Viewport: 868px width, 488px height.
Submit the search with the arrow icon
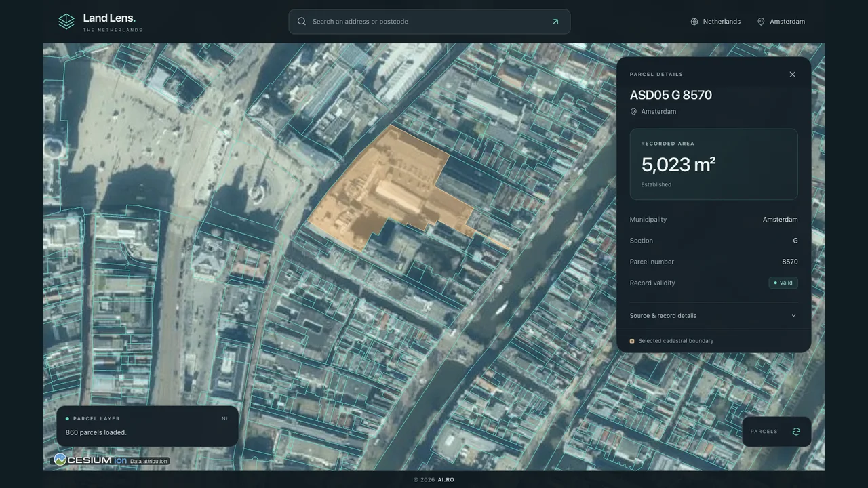click(x=555, y=22)
